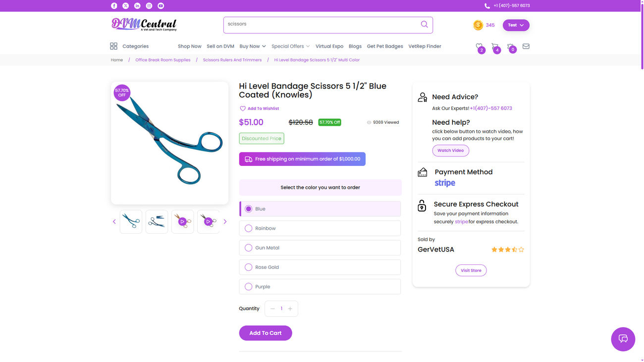
Task: Open the wishlist heart icon in header
Action: coord(479,47)
